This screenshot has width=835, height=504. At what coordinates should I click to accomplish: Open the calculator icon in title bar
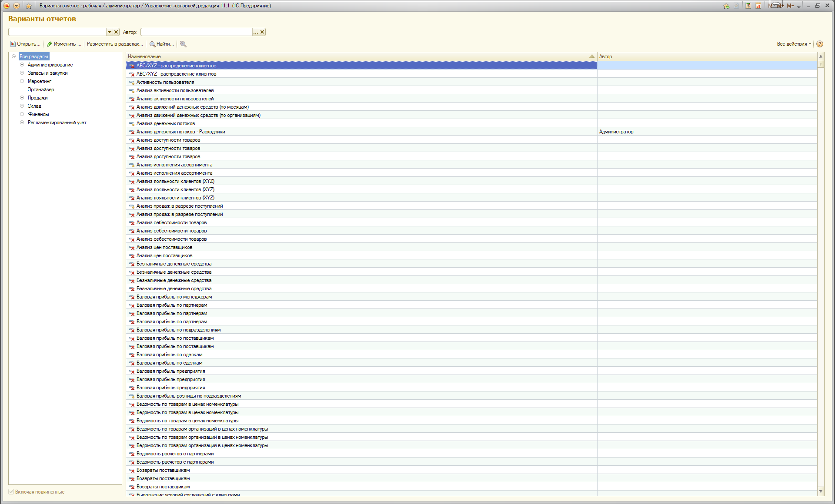click(748, 6)
